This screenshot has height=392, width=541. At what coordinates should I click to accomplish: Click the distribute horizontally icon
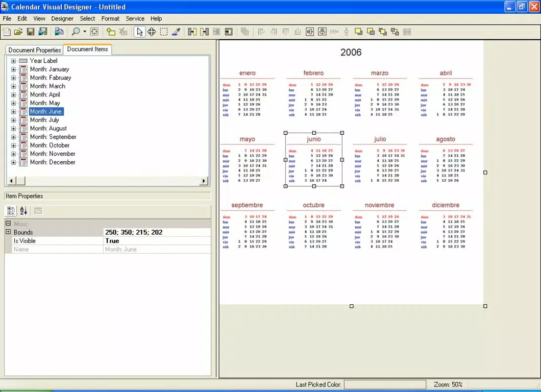click(x=334, y=32)
